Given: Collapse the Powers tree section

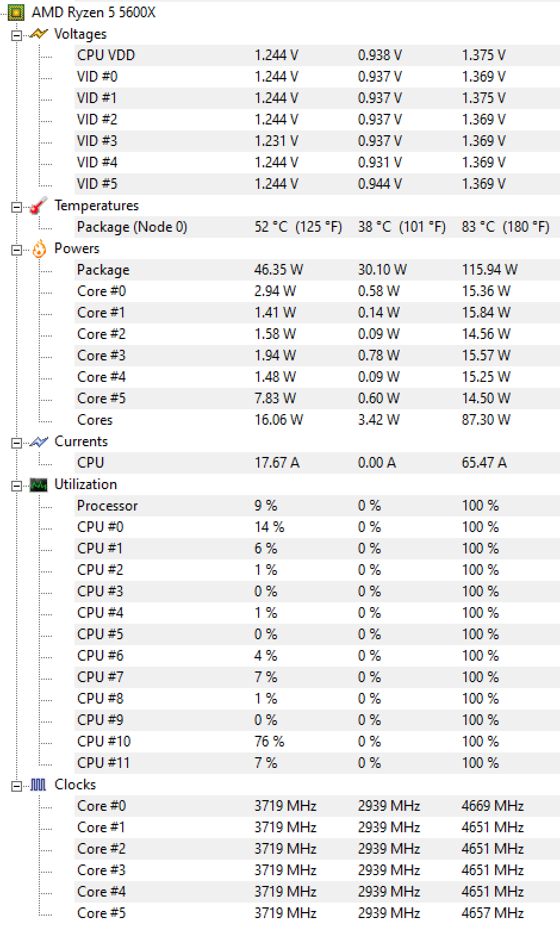Looking at the screenshot, I should click(17, 249).
